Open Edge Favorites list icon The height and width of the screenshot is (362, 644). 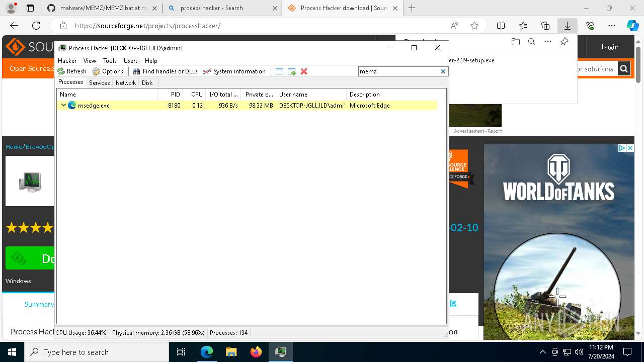[523, 26]
